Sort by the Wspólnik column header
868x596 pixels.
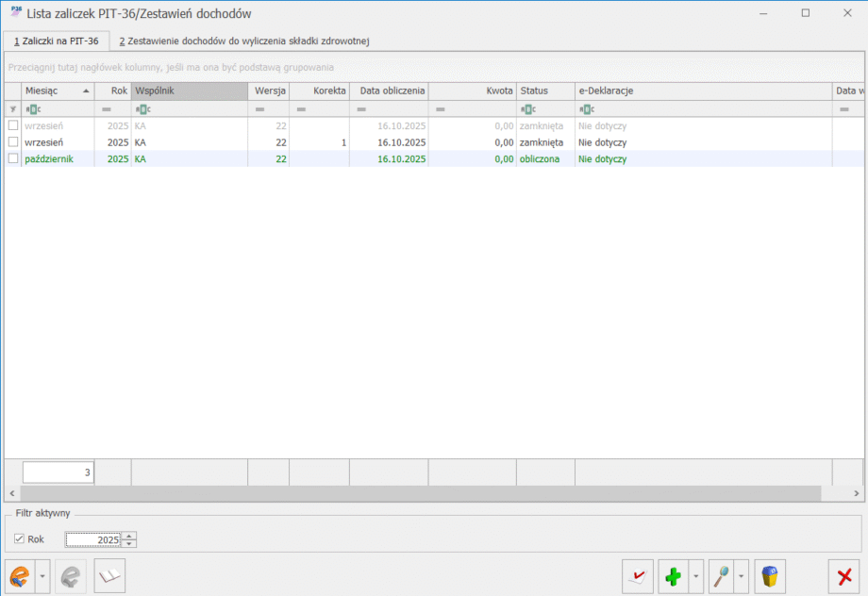point(189,91)
